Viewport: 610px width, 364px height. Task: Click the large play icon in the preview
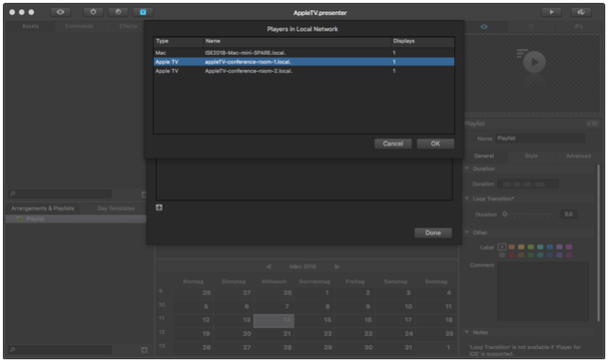coord(533,61)
